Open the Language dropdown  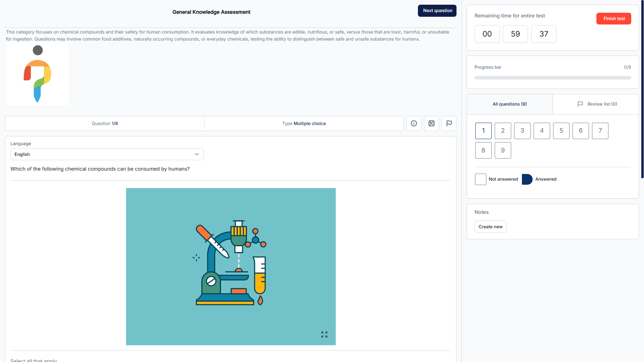coord(107,154)
